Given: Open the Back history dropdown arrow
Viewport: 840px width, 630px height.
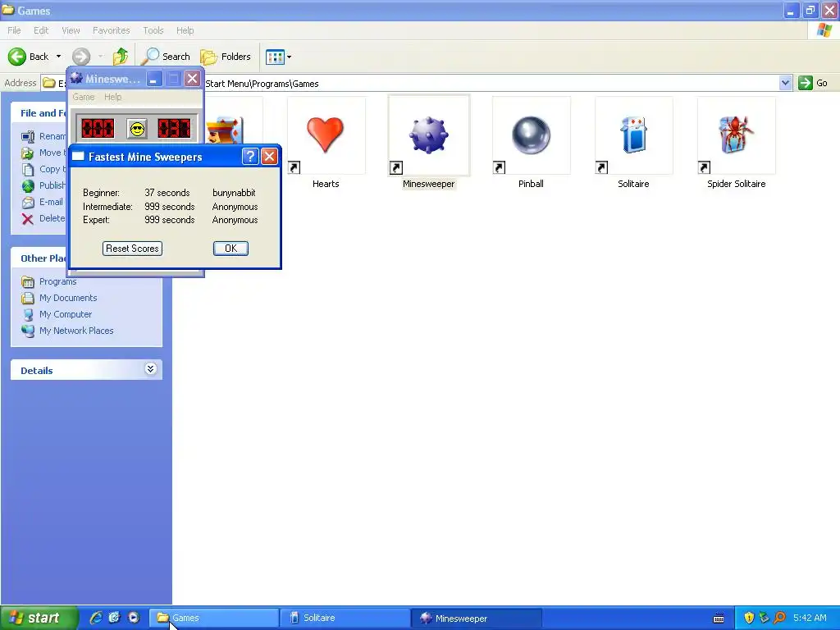Looking at the screenshot, I should click(58, 57).
